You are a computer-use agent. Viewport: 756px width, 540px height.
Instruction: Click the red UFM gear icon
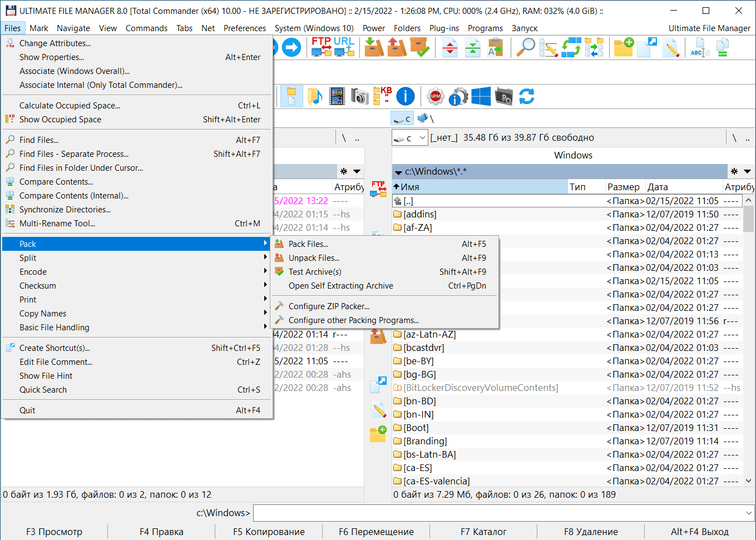(x=436, y=97)
